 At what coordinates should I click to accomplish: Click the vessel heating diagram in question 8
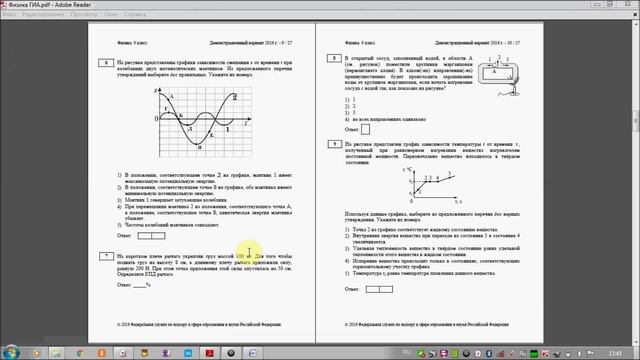click(499, 76)
